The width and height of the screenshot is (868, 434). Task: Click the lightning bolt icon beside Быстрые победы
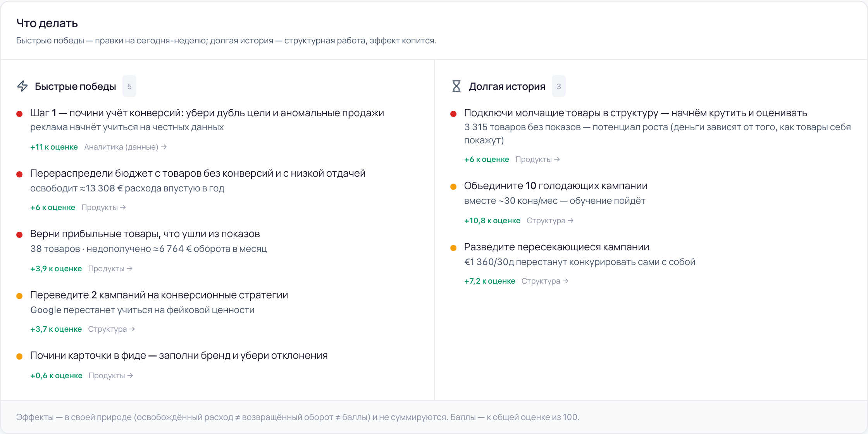click(22, 86)
